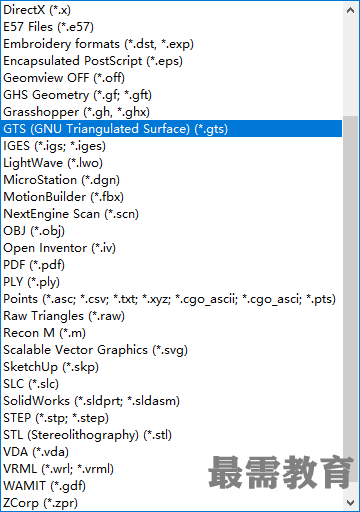Screen dimensions: 360x512
Task: Click highlighted GTS (GNU Triangulated Surface) item
Action: (171, 129)
